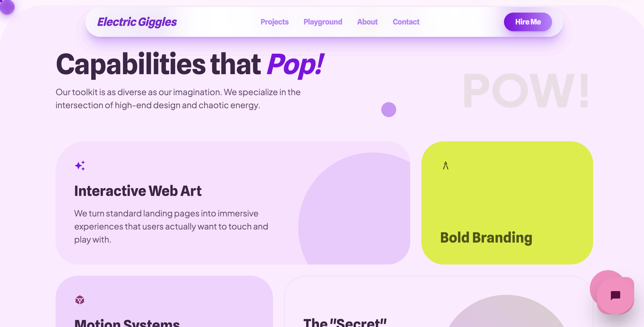Click the cube icon above Motion Systems
This screenshot has height=327, width=644.
point(80,299)
